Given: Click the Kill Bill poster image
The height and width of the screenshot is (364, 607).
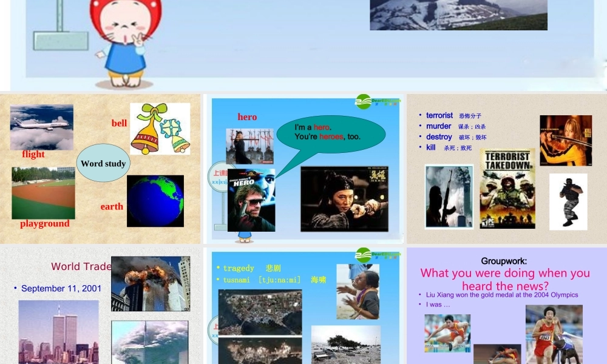Looking at the screenshot, I should [x=566, y=140].
